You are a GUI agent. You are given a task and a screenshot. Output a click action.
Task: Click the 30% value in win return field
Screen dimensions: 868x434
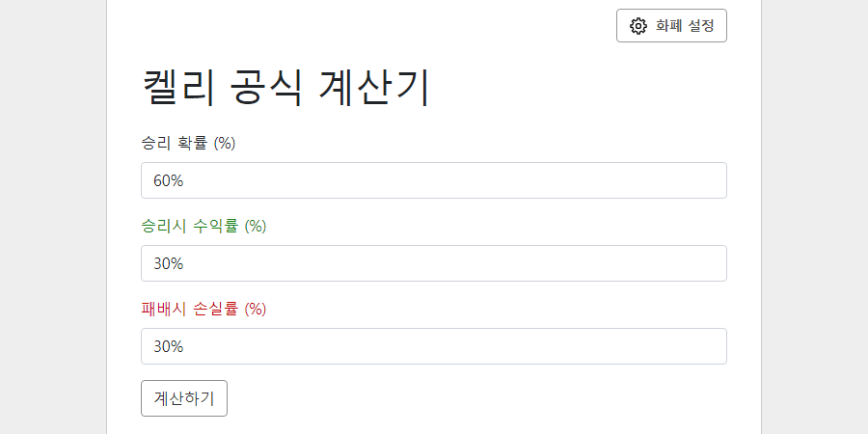168,263
